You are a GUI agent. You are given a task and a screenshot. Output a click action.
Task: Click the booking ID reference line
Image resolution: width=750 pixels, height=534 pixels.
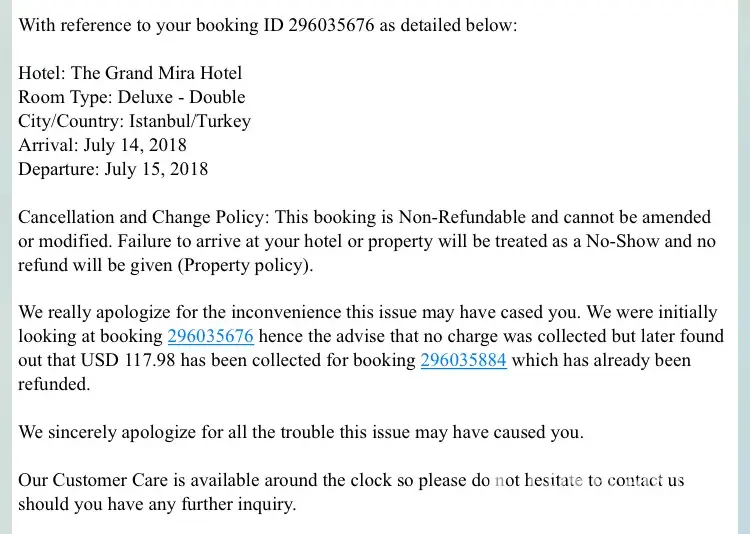pos(268,25)
